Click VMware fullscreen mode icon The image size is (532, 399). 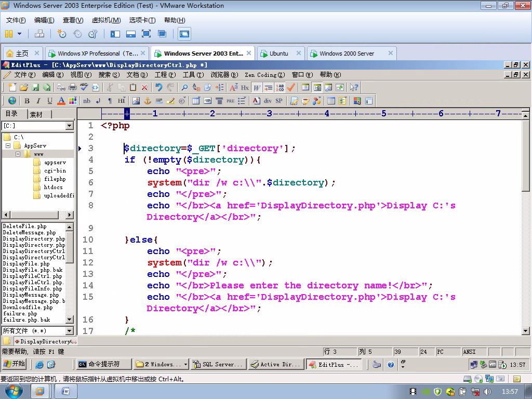pos(146,34)
